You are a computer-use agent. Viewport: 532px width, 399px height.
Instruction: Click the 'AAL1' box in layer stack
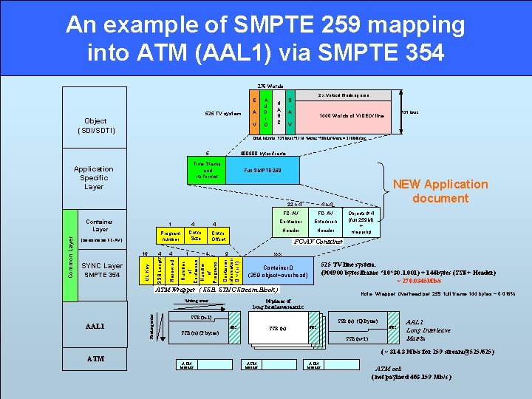[95, 324]
